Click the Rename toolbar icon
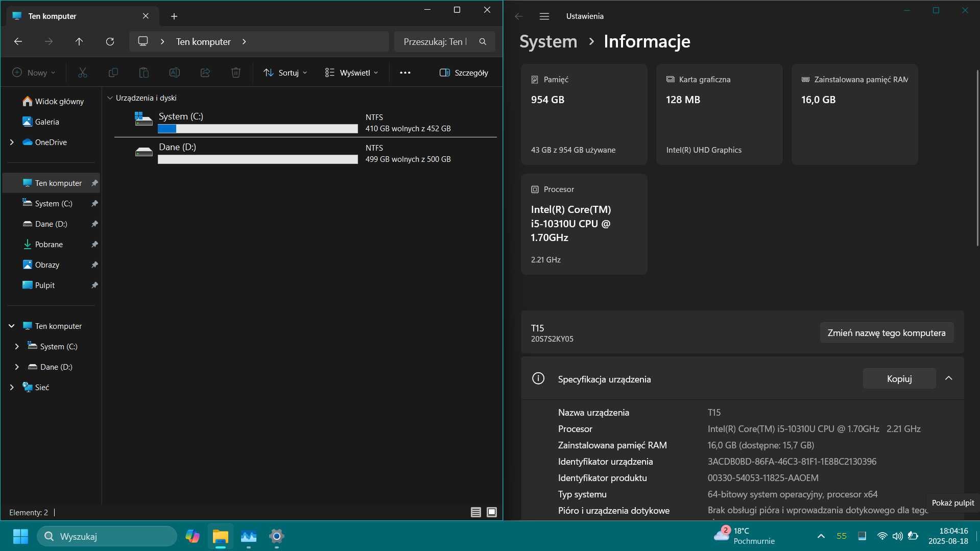The width and height of the screenshot is (980, 551). click(x=175, y=73)
